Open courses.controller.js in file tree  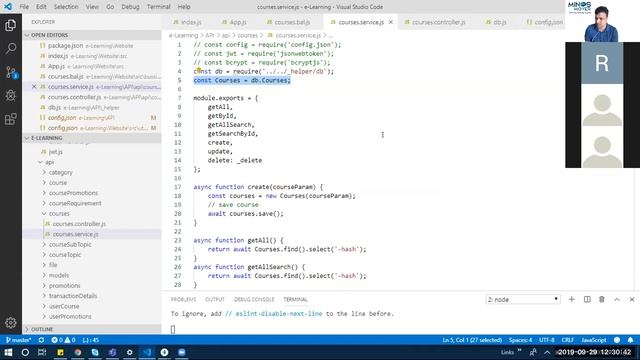pos(79,224)
